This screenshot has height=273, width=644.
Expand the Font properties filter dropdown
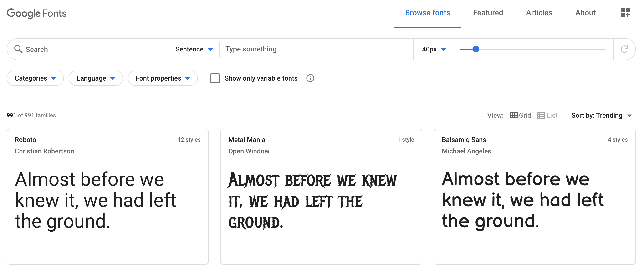point(163,78)
